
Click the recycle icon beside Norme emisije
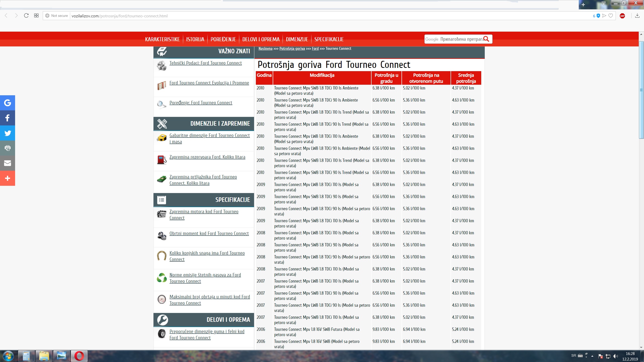(162, 278)
